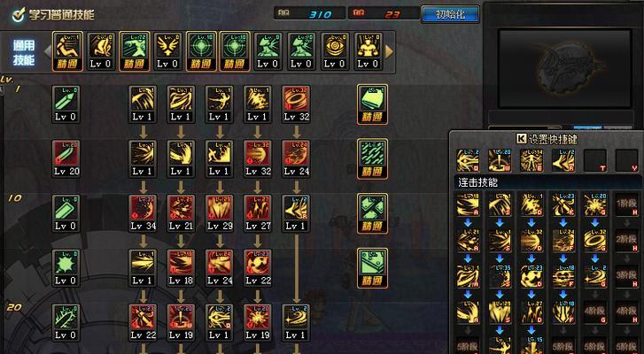Screen dimensions: 644x354
Task: Select the Lv 21 skill icon
Action: coord(181,213)
